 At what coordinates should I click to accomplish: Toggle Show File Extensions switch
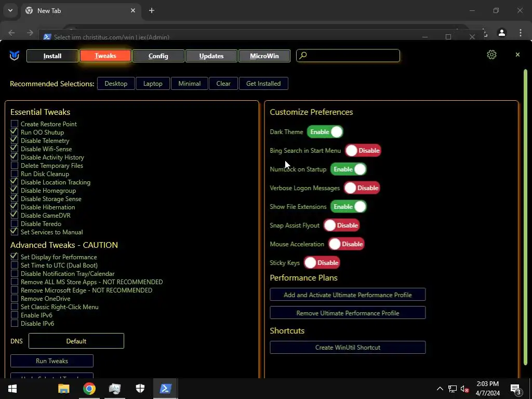(349, 206)
